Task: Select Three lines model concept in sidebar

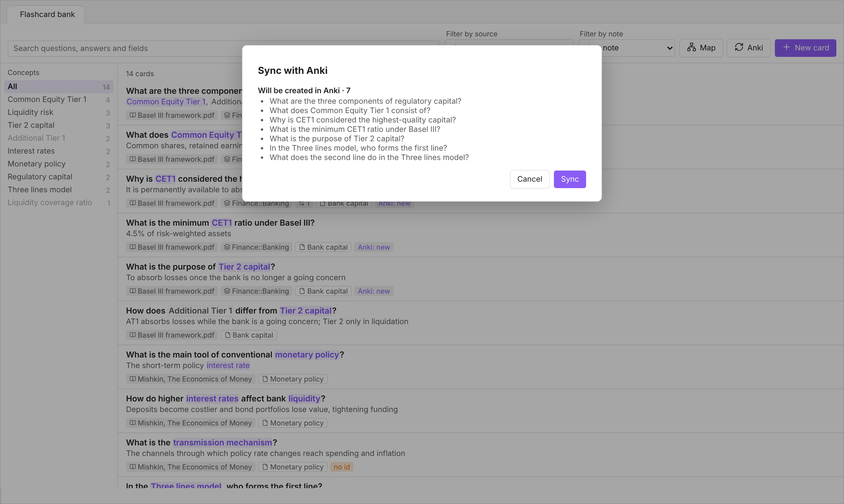Action: [x=58, y=190]
